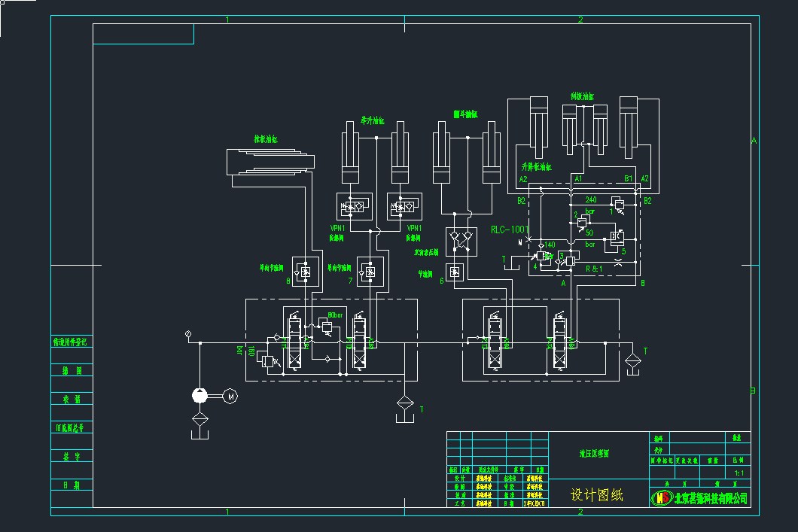Click the relief valve marked 240 bar
Viewport: 798px width, 532px height.
[619, 204]
